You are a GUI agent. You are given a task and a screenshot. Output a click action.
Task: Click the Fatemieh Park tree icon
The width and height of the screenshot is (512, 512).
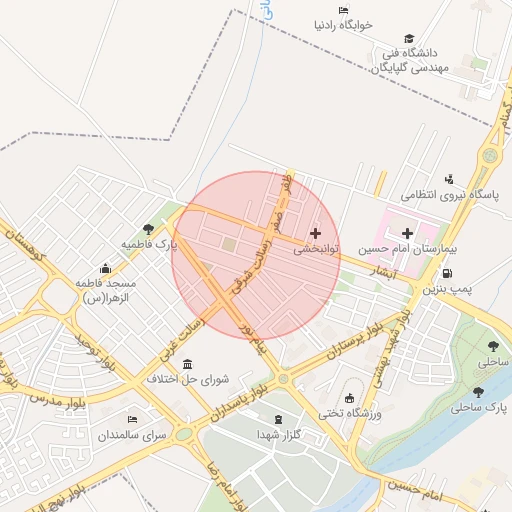(148, 229)
